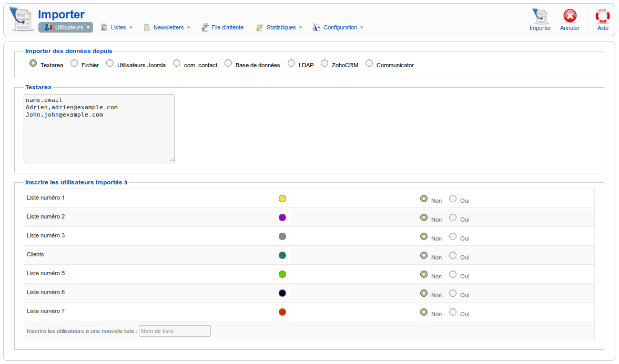
Task: Click the Newsletters page icon
Action: pos(147,27)
